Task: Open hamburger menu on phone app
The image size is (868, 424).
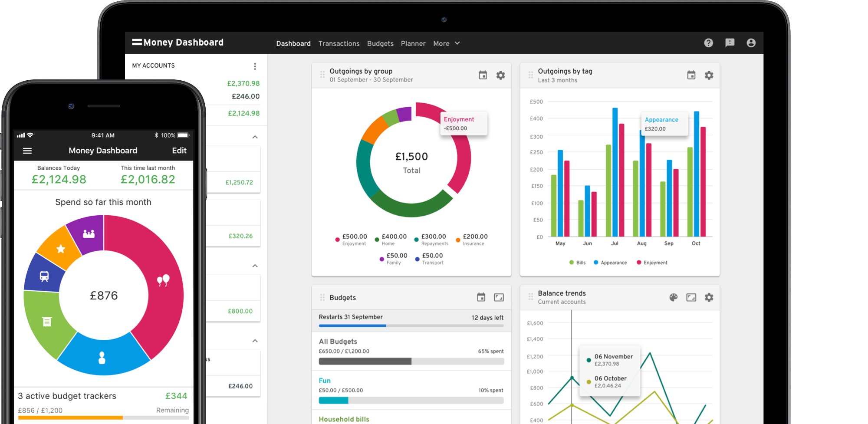Action: pos(27,151)
